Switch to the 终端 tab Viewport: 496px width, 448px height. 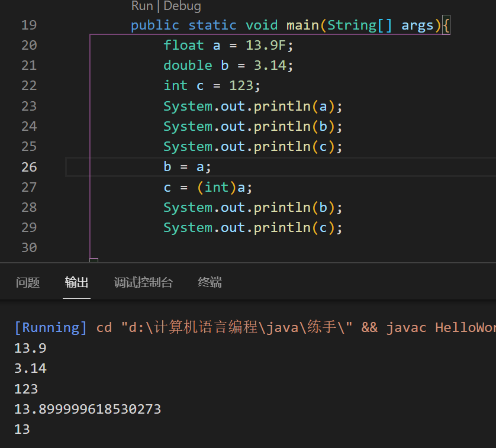tap(210, 283)
